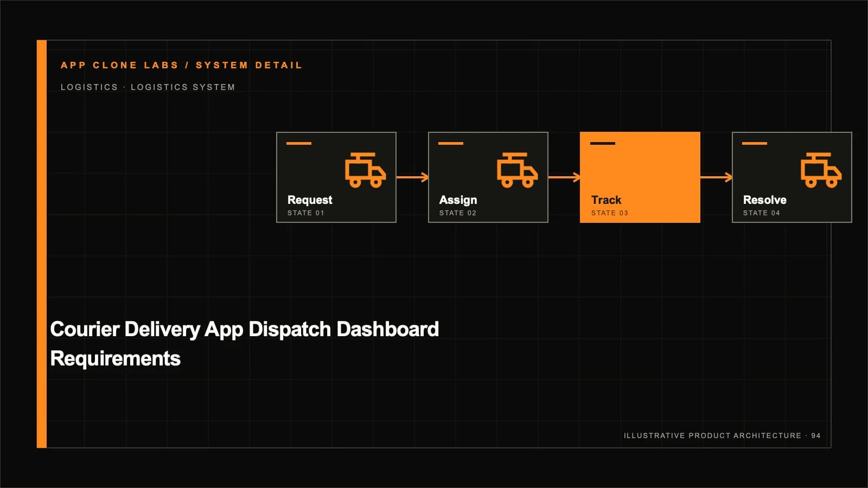
Task: Click the Logistics · Logistics System subtitle
Action: point(148,87)
